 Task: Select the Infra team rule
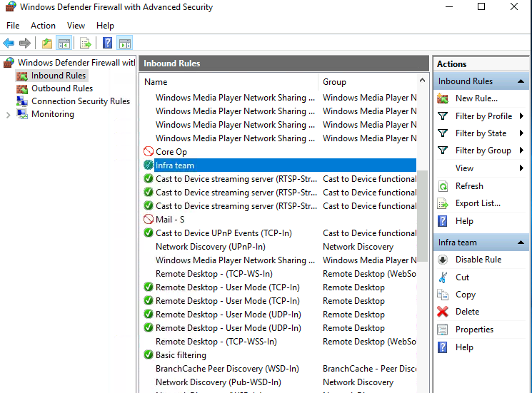(x=279, y=165)
